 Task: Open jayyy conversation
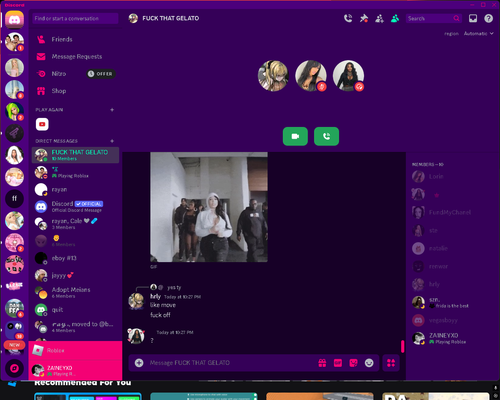[x=75, y=275]
